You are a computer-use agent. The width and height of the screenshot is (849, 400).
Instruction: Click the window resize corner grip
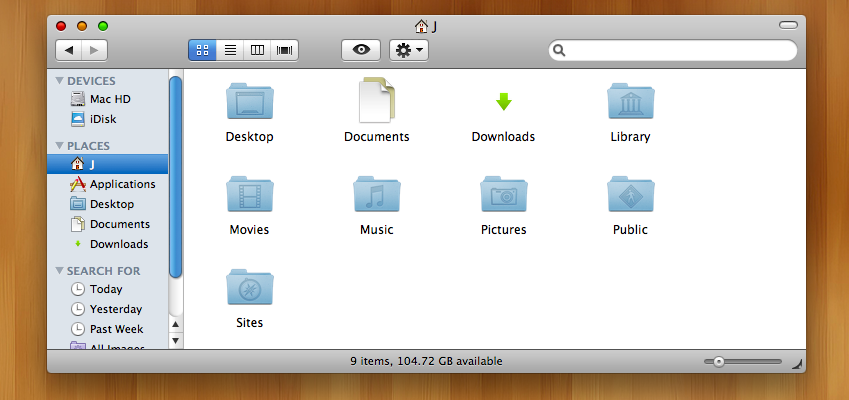pos(797,365)
